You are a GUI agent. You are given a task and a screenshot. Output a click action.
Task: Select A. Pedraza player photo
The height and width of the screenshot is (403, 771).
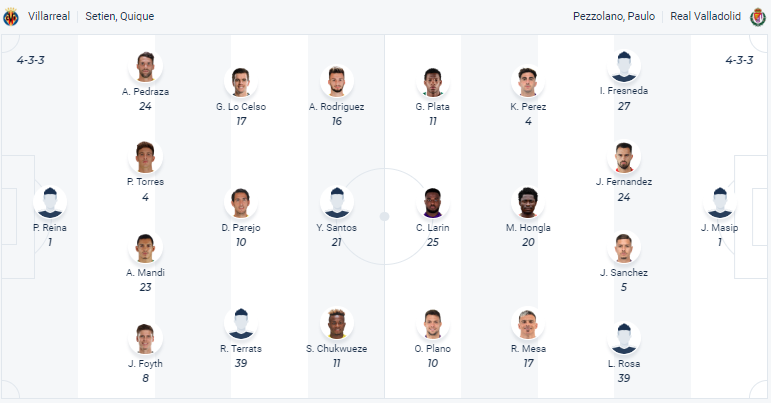click(146, 66)
